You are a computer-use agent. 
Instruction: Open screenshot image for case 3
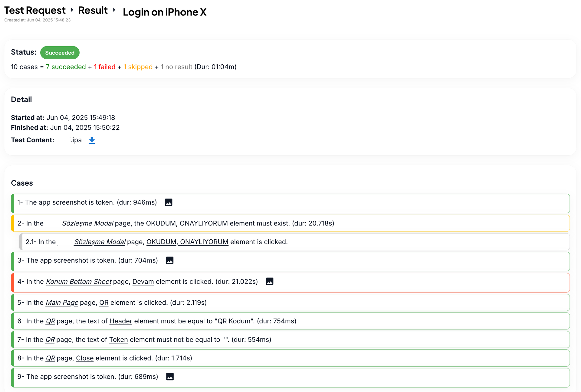tap(170, 261)
